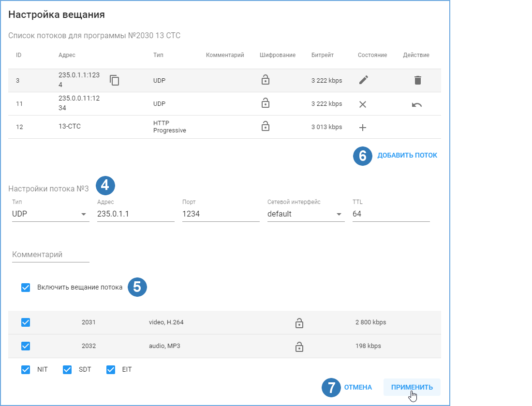Screen dimensions: 532x406
Task: Toggle the EIT checkbox
Action: [x=111, y=370]
